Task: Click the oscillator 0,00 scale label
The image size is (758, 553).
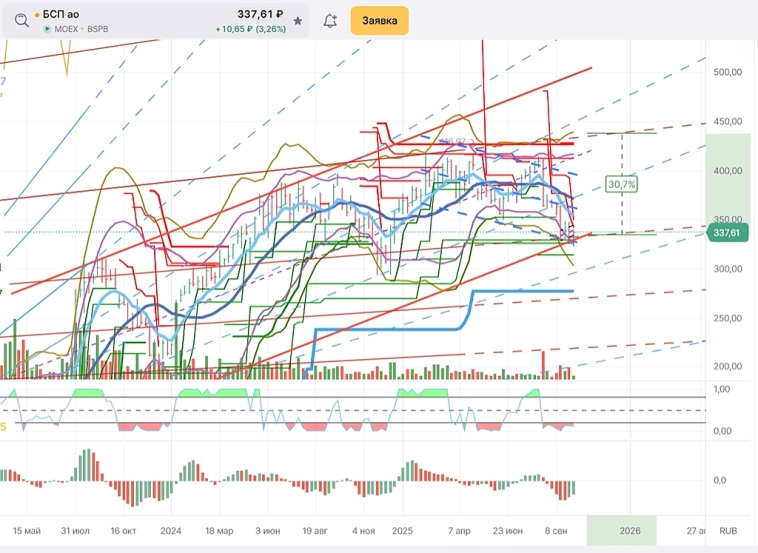Action: [x=722, y=431]
